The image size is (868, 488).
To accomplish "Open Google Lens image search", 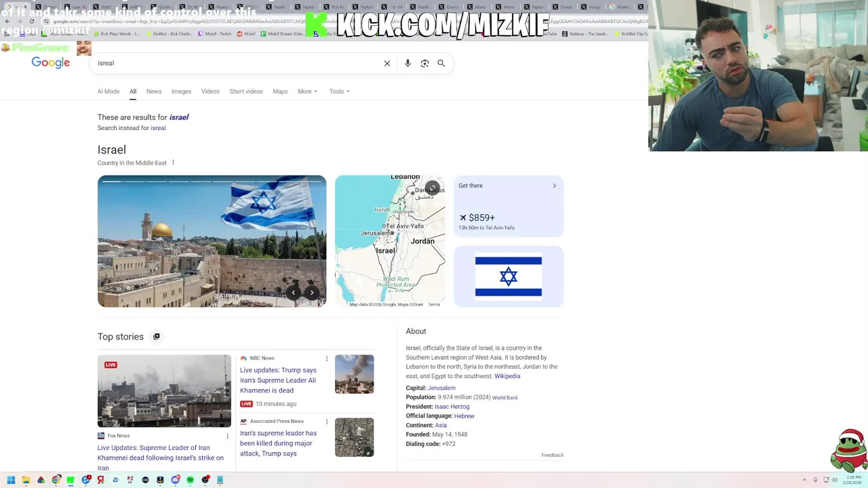I will 425,63.
